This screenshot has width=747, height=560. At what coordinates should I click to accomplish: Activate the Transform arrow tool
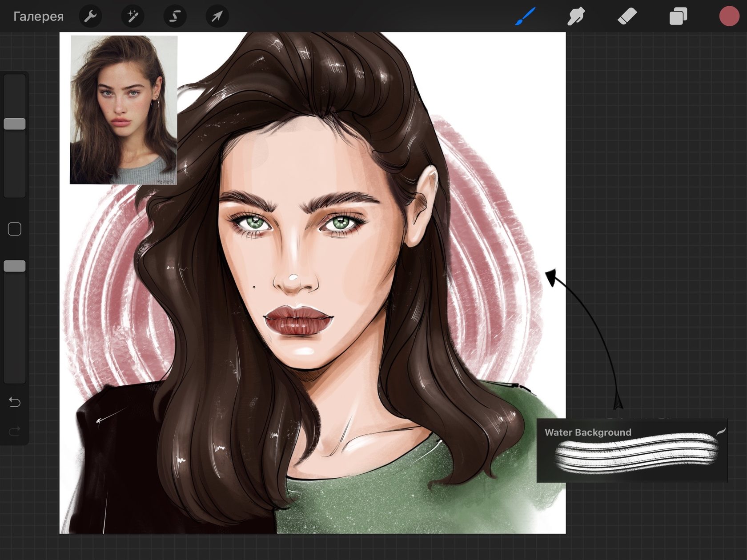[x=217, y=16]
